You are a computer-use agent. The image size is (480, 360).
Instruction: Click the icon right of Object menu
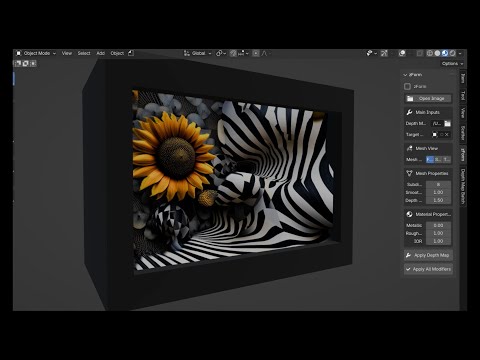[x=131, y=53]
